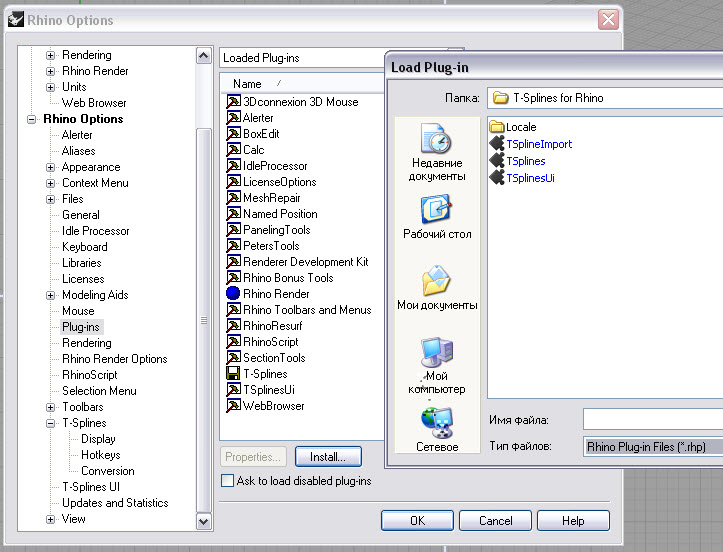Click the Rhino Toolbars and Menus icon

[233, 309]
